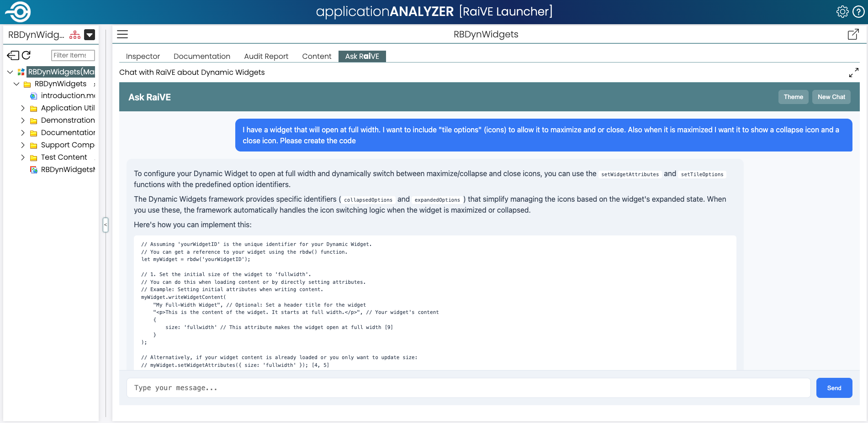The image size is (868, 423).
Task: Open help with the question mark icon
Action: 858,12
